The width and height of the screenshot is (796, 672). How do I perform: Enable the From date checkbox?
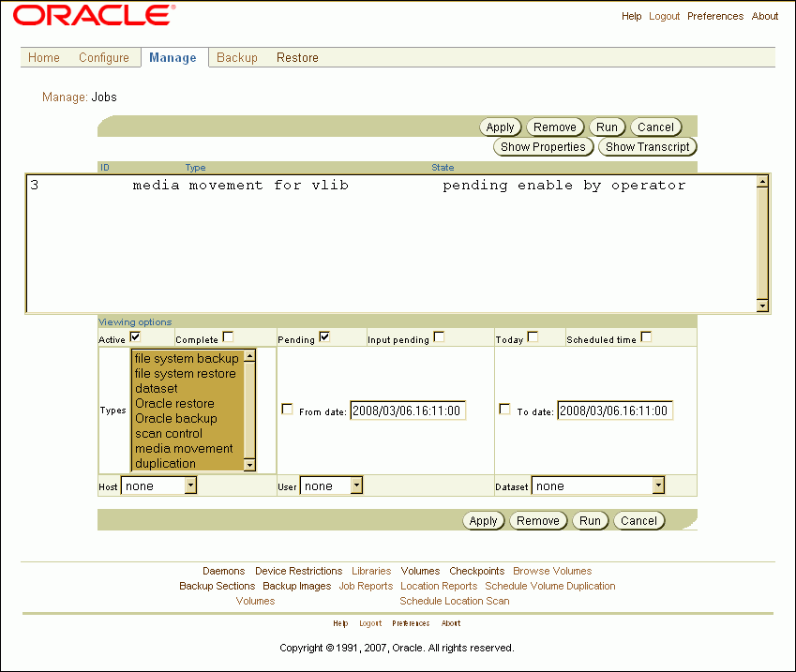[287, 409]
